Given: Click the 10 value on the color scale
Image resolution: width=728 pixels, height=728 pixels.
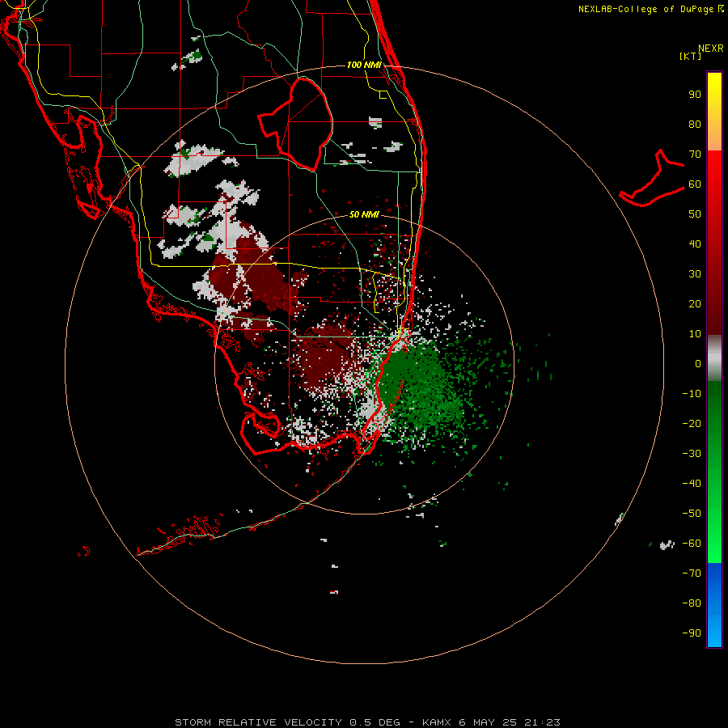Looking at the screenshot, I should (x=695, y=334).
